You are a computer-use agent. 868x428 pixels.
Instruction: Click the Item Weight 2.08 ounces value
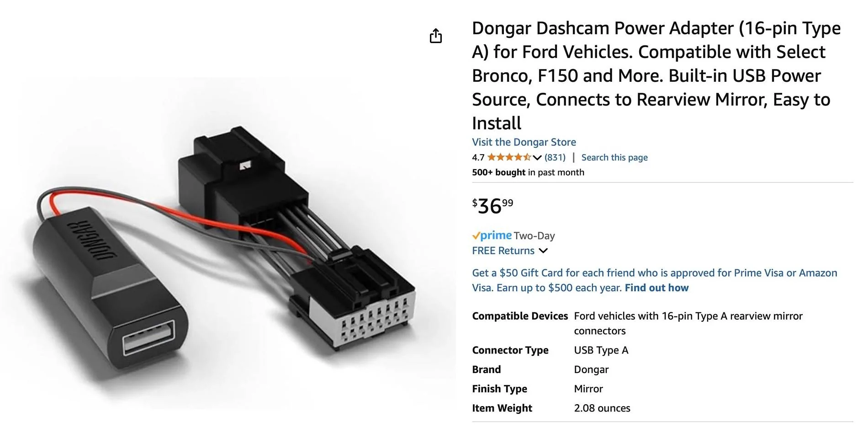(602, 408)
